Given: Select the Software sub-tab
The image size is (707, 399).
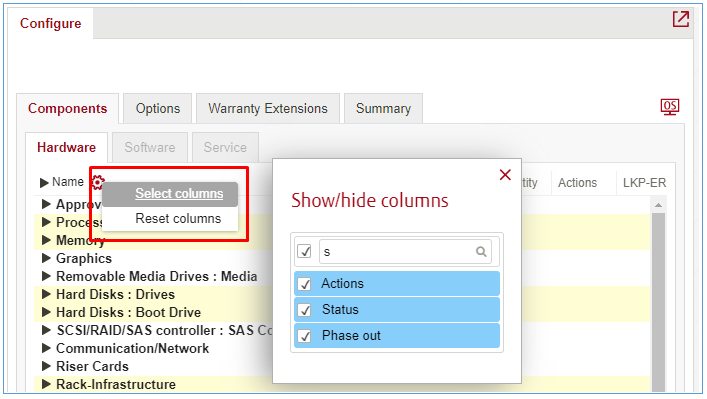Looking at the screenshot, I should (150, 147).
